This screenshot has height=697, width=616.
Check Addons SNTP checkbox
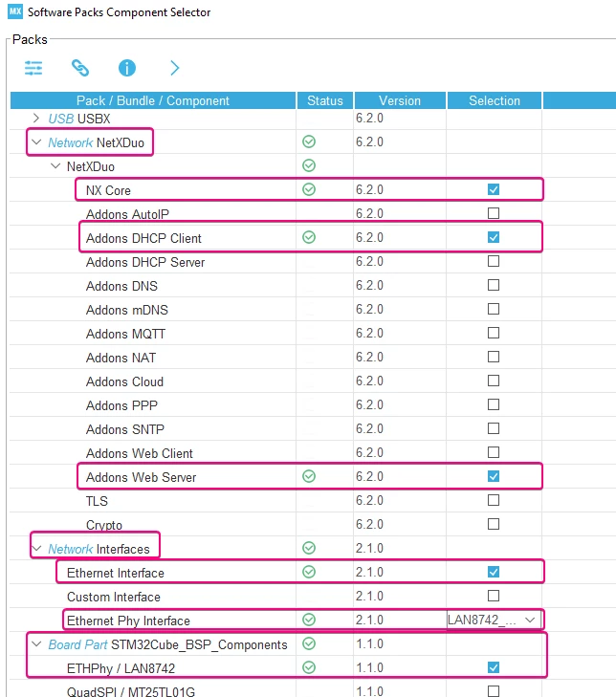point(494,428)
